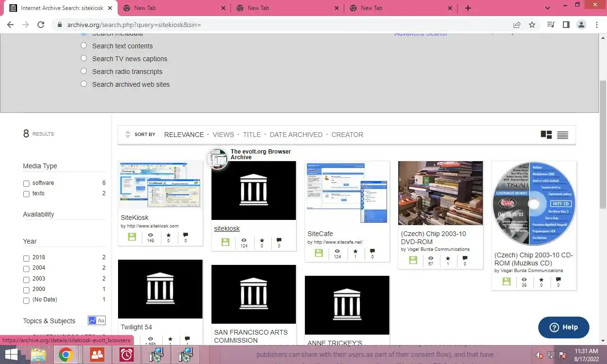The width and height of the screenshot is (607, 364).
Task: Sort results by DATE ARCHIVED
Action: pos(296,135)
